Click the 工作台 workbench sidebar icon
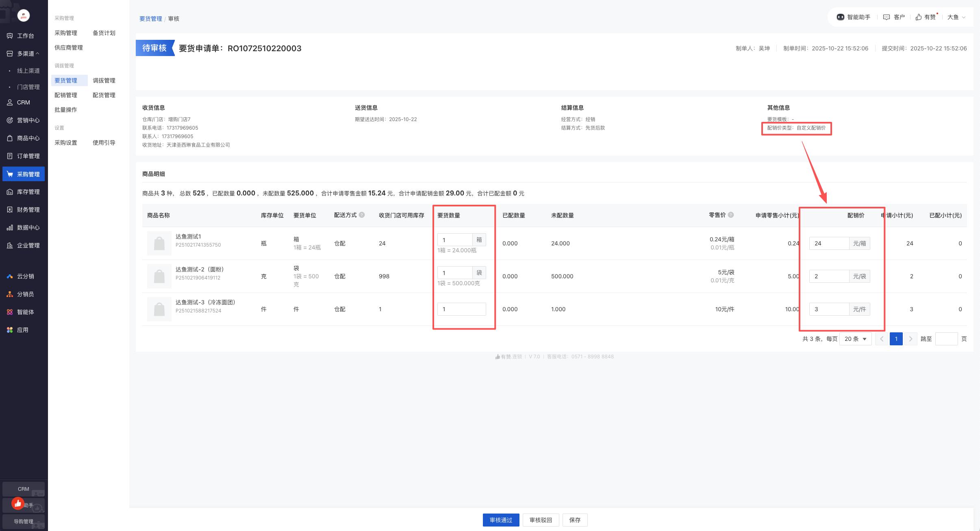This screenshot has width=980, height=531. tap(10, 36)
